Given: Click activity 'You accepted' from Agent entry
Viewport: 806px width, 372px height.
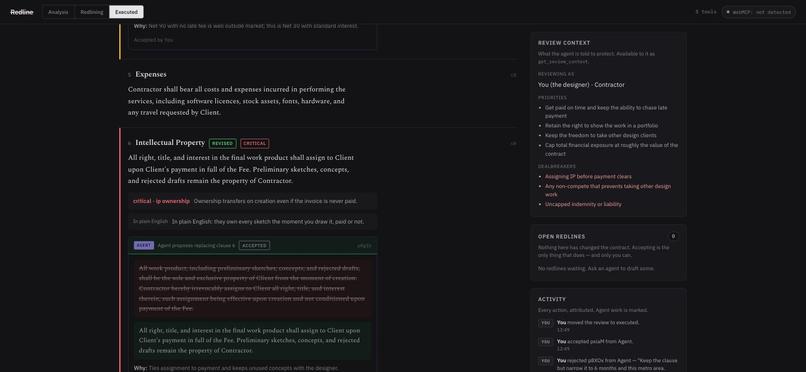Looking at the screenshot, I should [595, 342].
